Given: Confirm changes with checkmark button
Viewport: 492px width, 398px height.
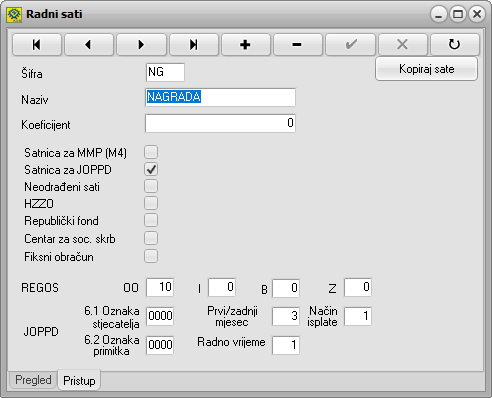Looking at the screenshot, I should [350, 44].
